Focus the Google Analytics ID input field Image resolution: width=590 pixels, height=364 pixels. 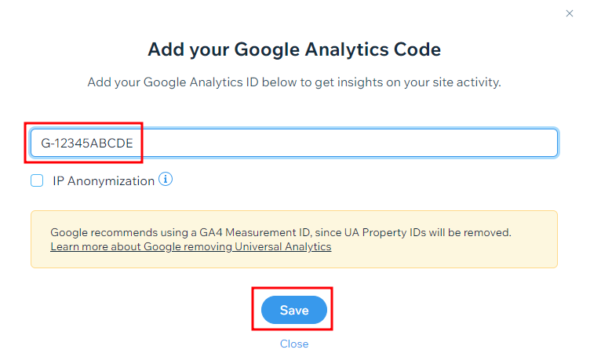click(x=294, y=143)
